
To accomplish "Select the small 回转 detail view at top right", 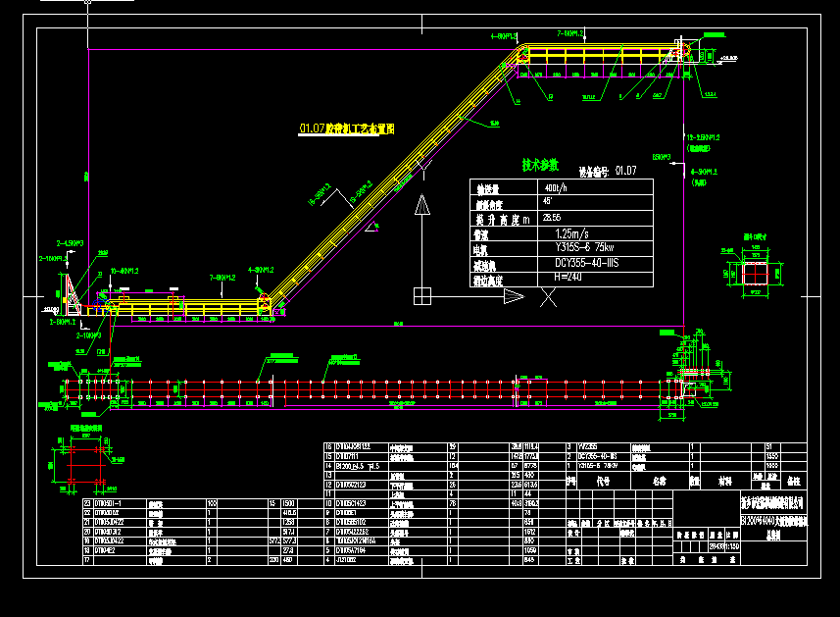I will pos(755,273).
